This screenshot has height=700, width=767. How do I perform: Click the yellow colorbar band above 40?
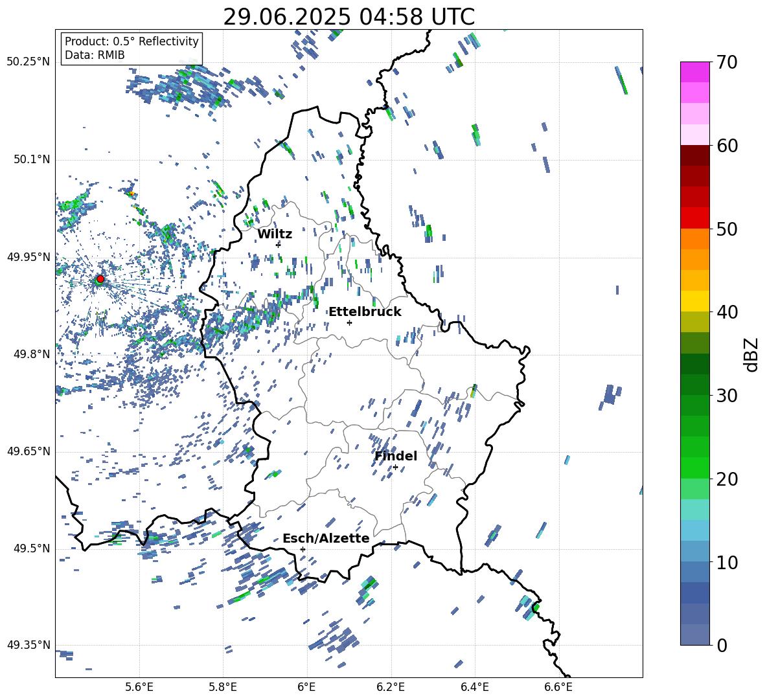tap(695, 301)
